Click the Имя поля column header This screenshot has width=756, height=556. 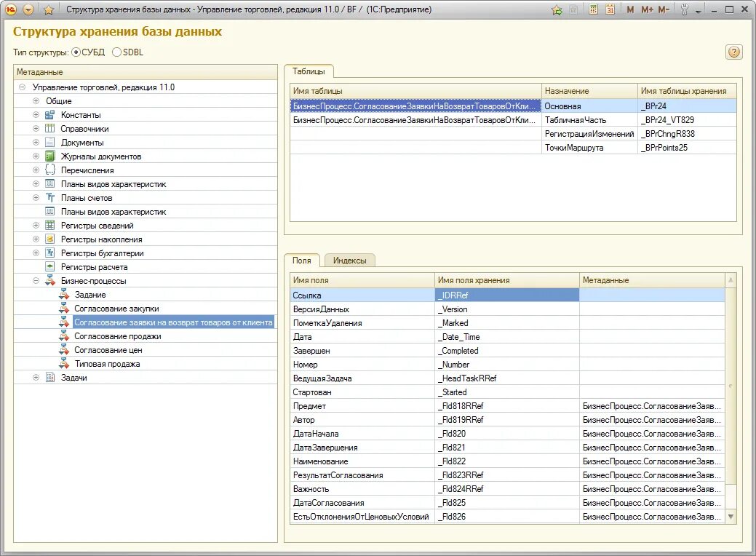click(x=362, y=280)
